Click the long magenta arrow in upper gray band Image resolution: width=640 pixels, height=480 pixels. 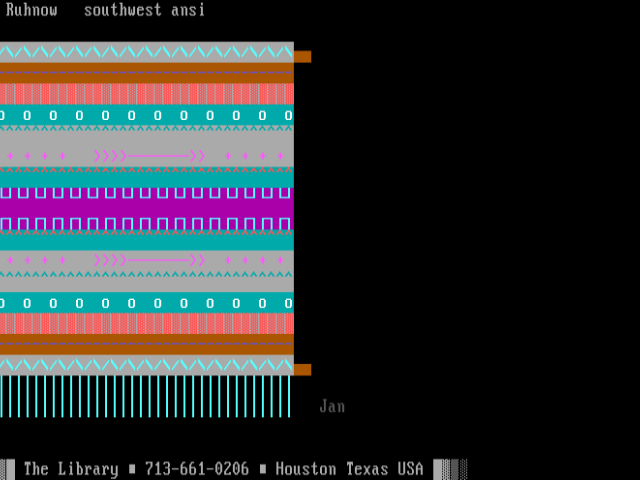point(149,156)
